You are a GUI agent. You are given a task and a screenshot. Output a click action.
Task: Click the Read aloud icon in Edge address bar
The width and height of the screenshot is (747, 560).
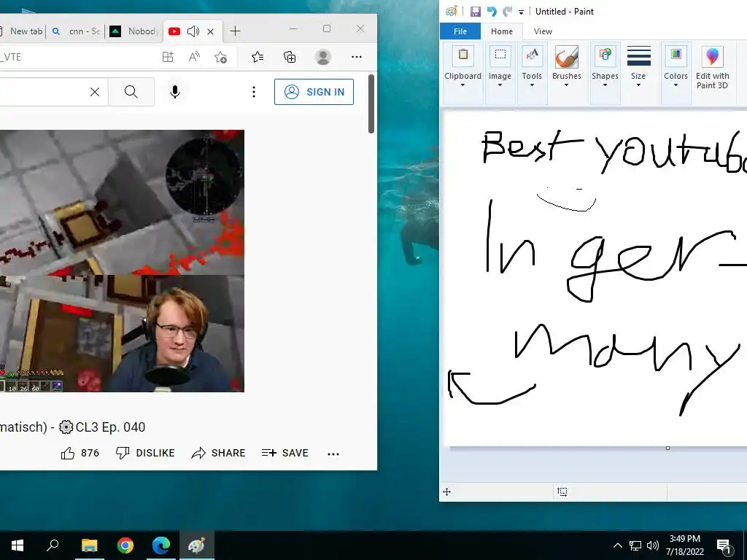point(194,57)
